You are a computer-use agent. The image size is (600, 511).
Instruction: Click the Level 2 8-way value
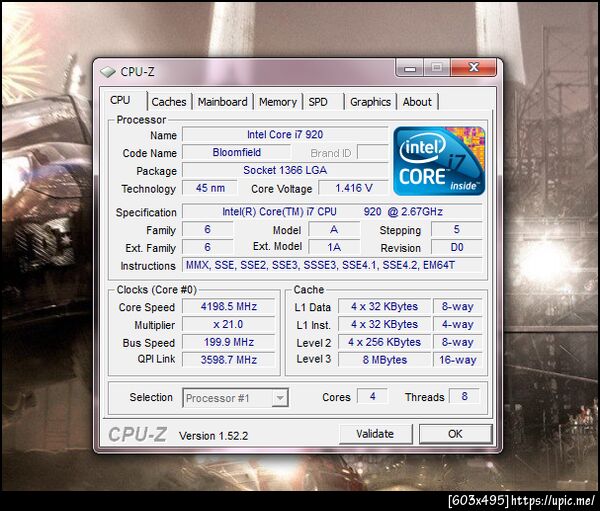(458, 342)
